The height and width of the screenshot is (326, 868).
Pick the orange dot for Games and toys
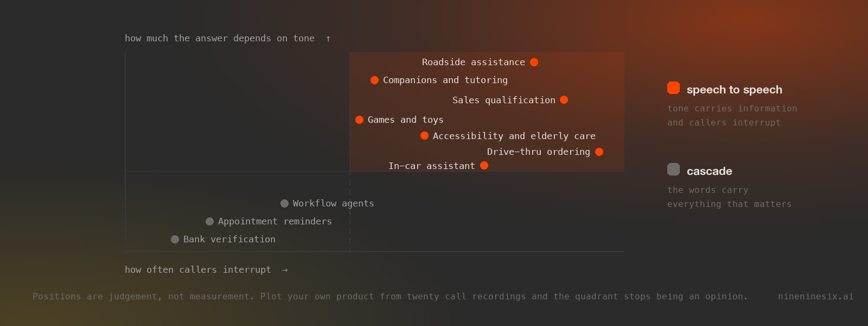click(359, 120)
